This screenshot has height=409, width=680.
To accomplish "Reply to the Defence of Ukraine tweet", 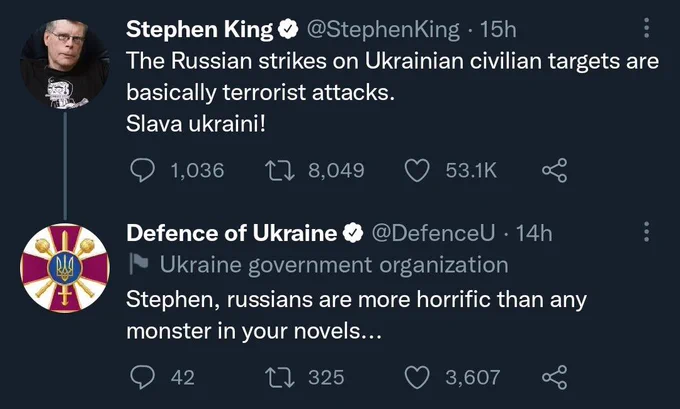I will click(x=142, y=377).
